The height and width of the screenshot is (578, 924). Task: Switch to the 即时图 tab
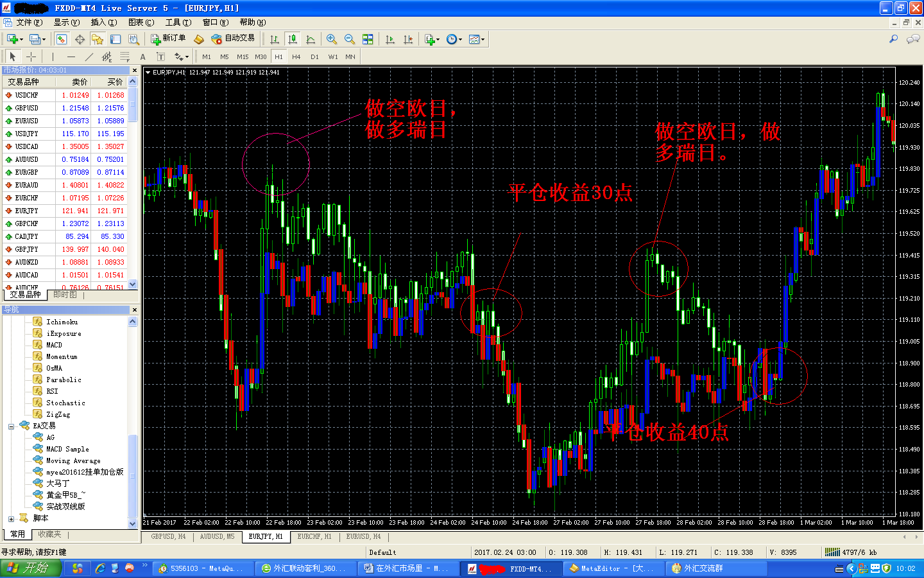[x=65, y=295]
